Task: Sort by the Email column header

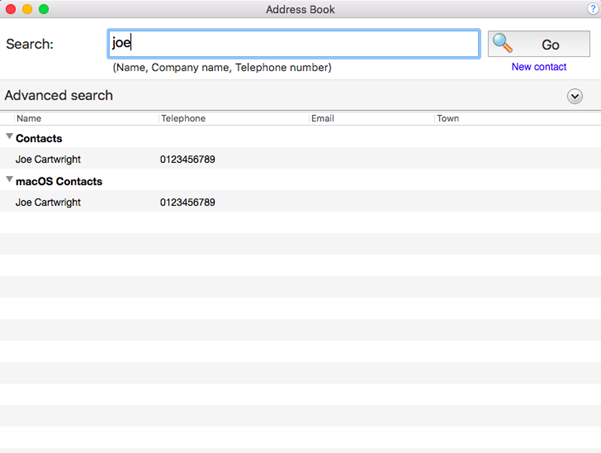Action: tap(323, 118)
